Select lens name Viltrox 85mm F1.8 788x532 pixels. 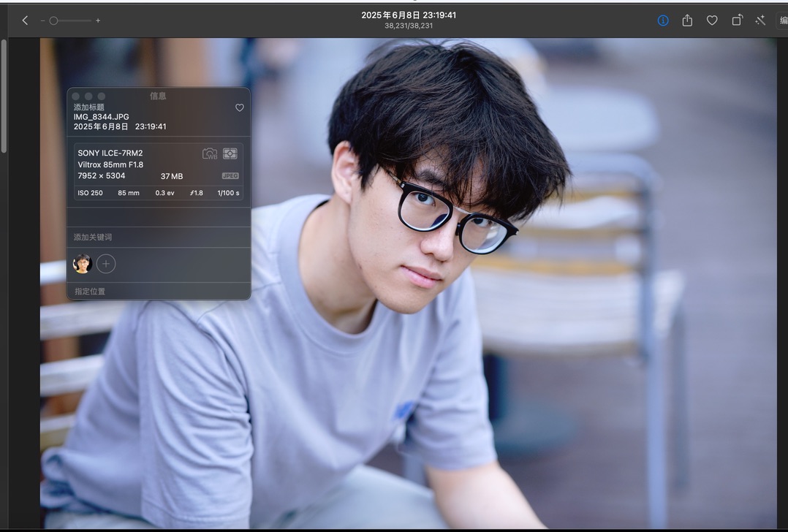[x=110, y=164]
